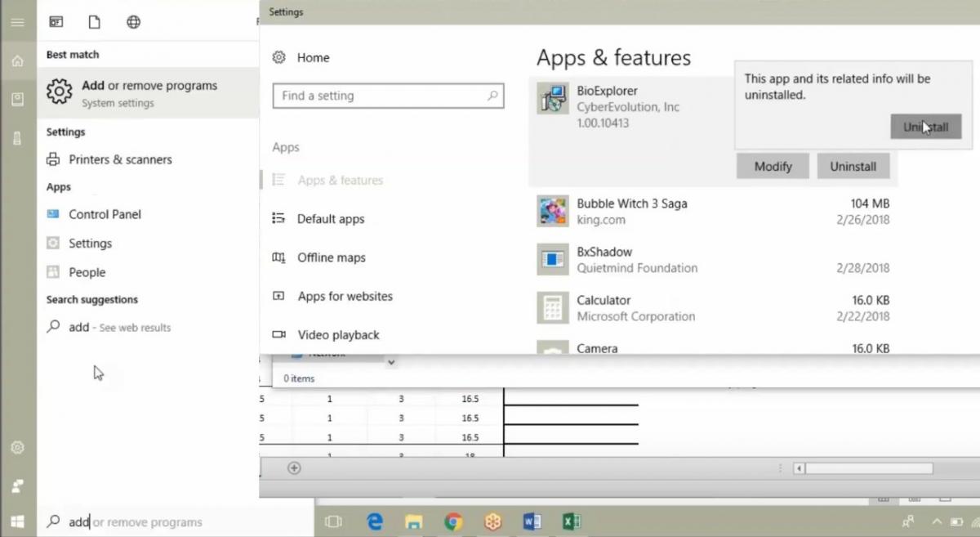Open the Add or remove programs result
Viewport: 980px width, 537px height.
point(148,93)
